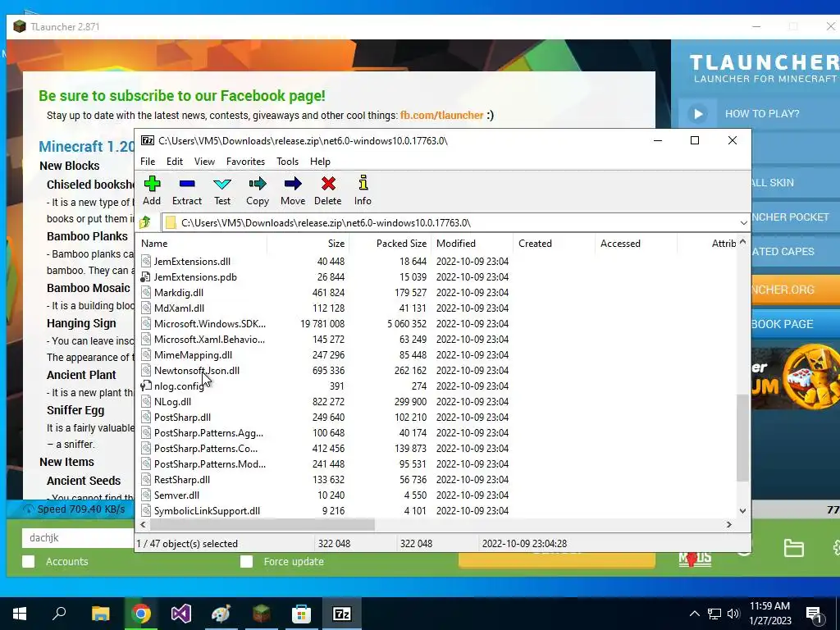The height and width of the screenshot is (630, 840).
Task: Click the Created column header
Action: point(554,243)
